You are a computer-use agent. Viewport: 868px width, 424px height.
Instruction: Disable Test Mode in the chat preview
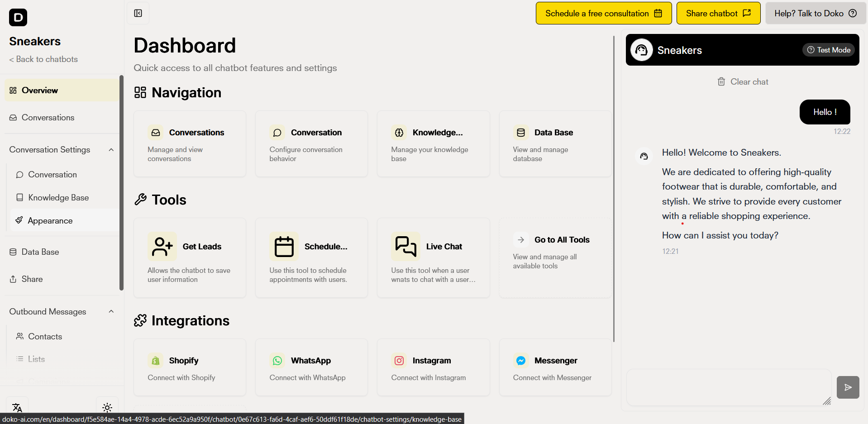(x=828, y=50)
